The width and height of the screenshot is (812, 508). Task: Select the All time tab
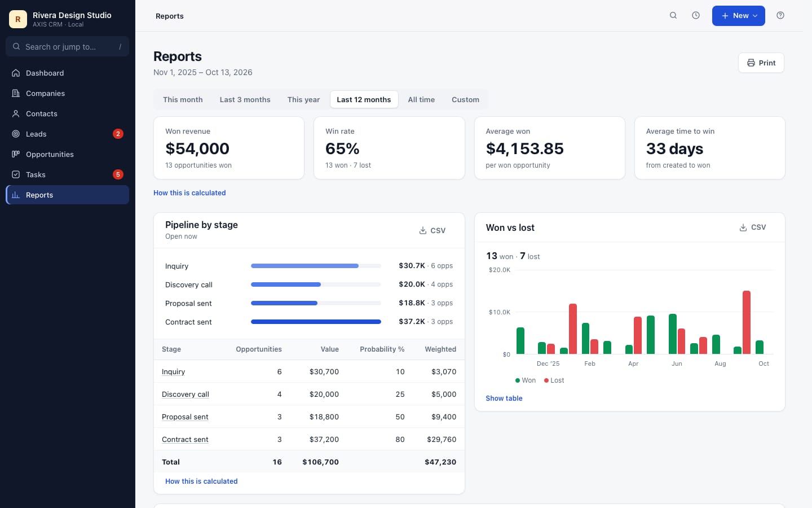pyautogui.click(x=421, y=99)
